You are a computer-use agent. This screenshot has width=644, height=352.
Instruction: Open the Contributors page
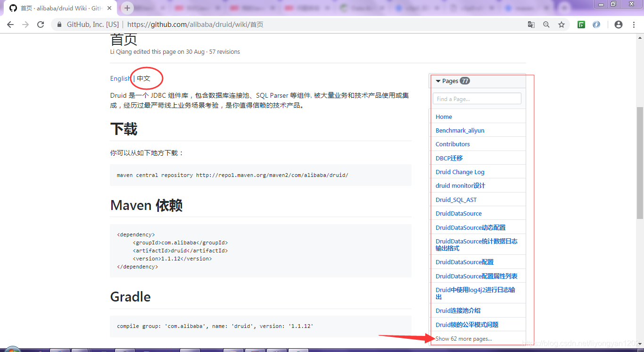tap(453, 144)
